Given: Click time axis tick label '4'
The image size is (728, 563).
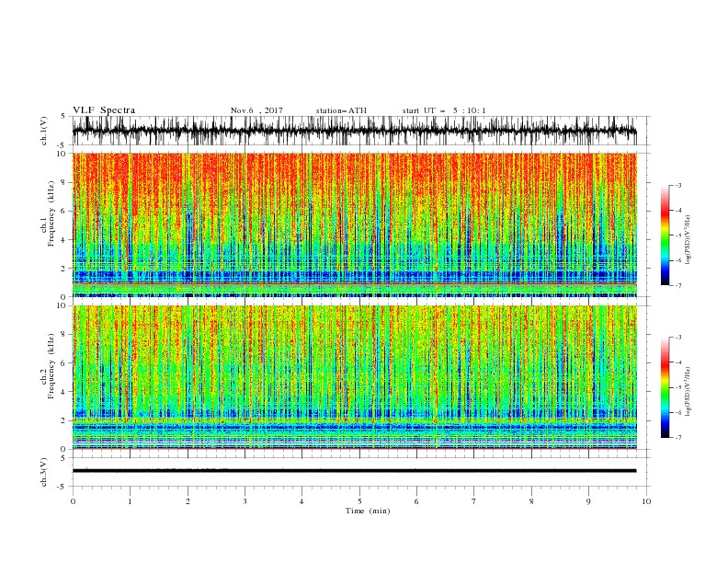Looking at the screenshot, I should point(302,501).
